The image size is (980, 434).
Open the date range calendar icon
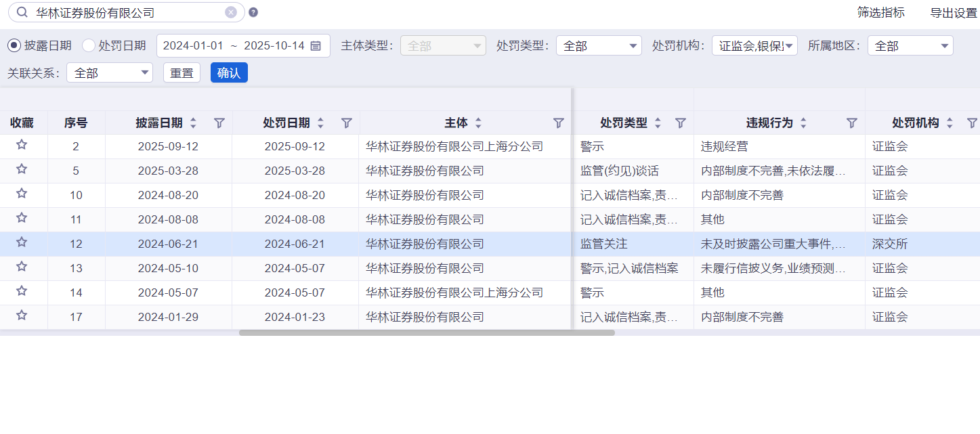coord(316,46)
